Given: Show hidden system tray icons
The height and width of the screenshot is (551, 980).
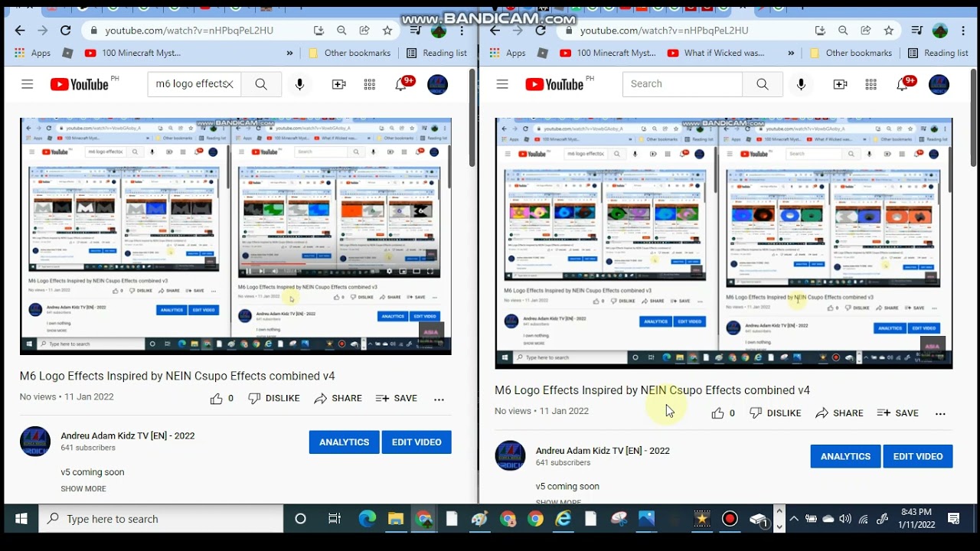Looking at the screenshot, I should point(794,519).
